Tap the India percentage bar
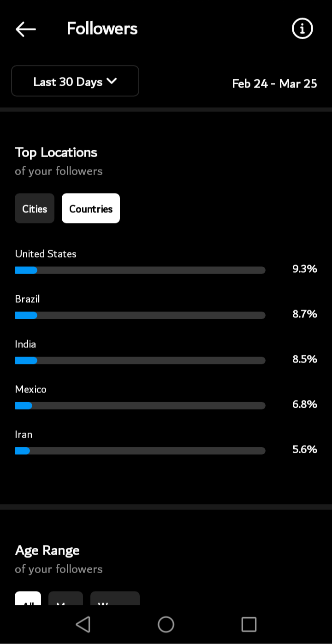 click(x=140, y=361)
